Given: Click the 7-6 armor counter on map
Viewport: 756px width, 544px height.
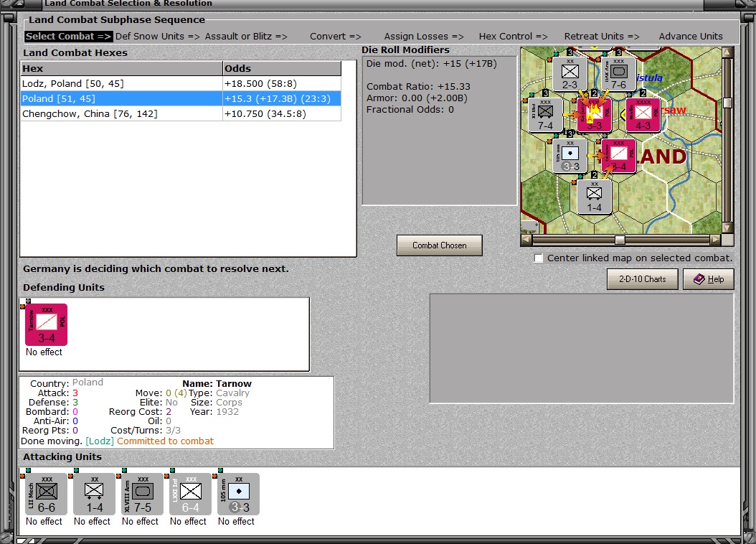Looking at the screenshot, I should [618, 74].
